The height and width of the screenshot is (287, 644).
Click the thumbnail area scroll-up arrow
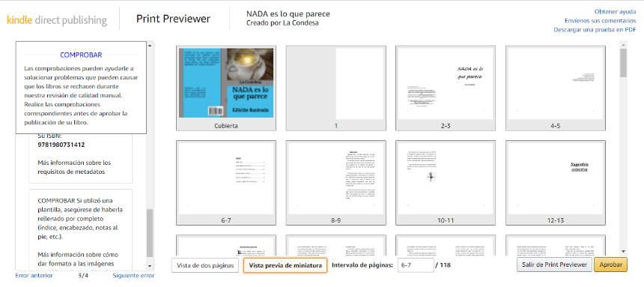624,45
